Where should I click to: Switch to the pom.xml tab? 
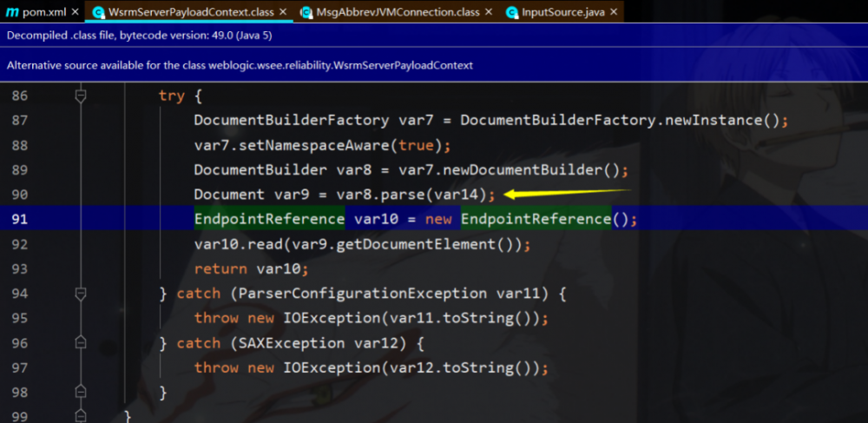click(43, 11)
